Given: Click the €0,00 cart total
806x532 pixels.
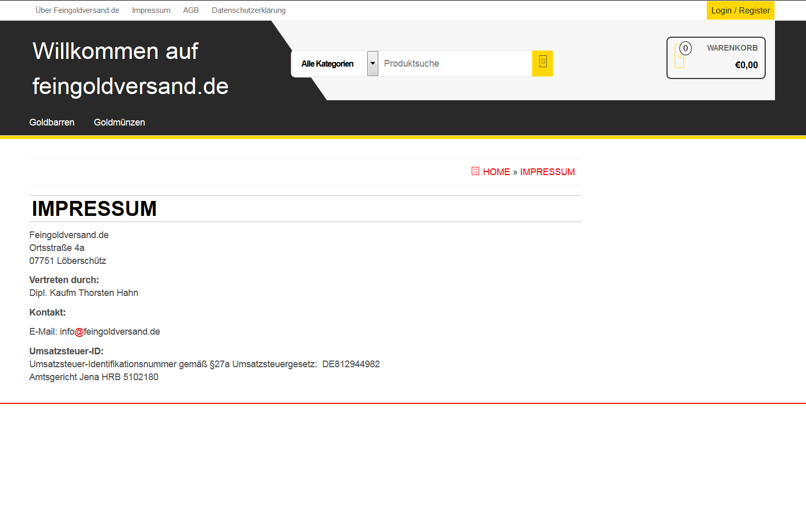Looking at the screenshot, I should [x=747, y=65].
